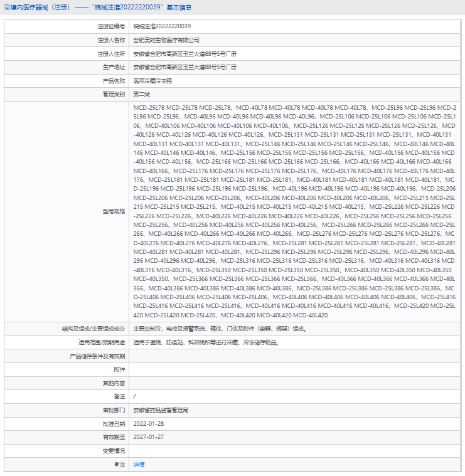Viewport: 465px width, 476px height.
Task: Click the 批准日期 label
Action: click(x=114, y=424)
